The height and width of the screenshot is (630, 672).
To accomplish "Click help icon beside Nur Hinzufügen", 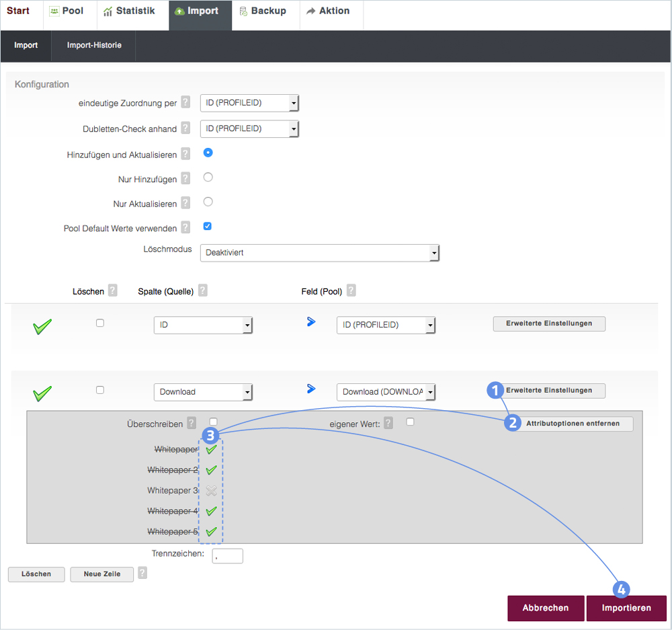I will pos(185,179).
